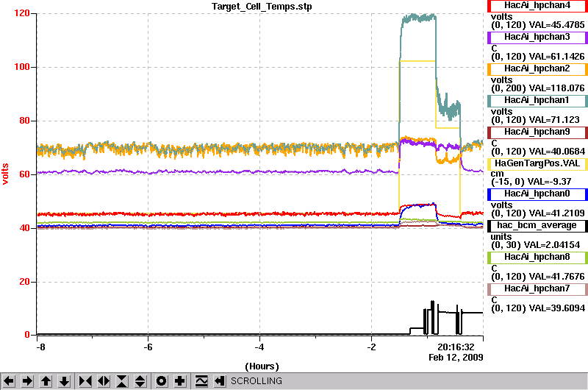Click the -4 x-axis tick label
The width and height of the screenshot is (588, 390).
pos(259,347)
